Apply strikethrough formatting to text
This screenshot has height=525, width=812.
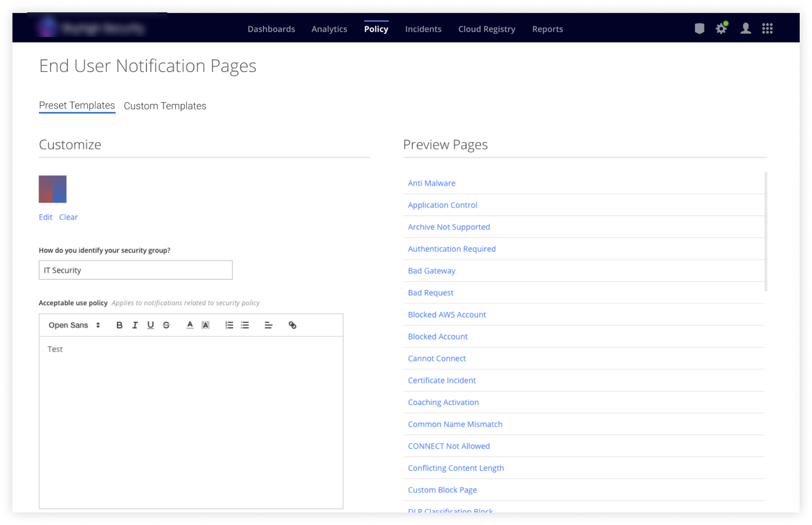pos(166,325)
